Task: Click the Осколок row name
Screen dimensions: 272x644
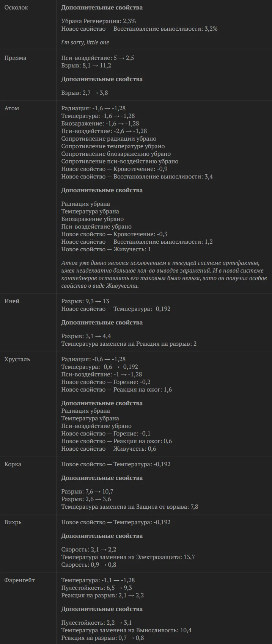Action: pyautogui.click(x=16, y=8)
